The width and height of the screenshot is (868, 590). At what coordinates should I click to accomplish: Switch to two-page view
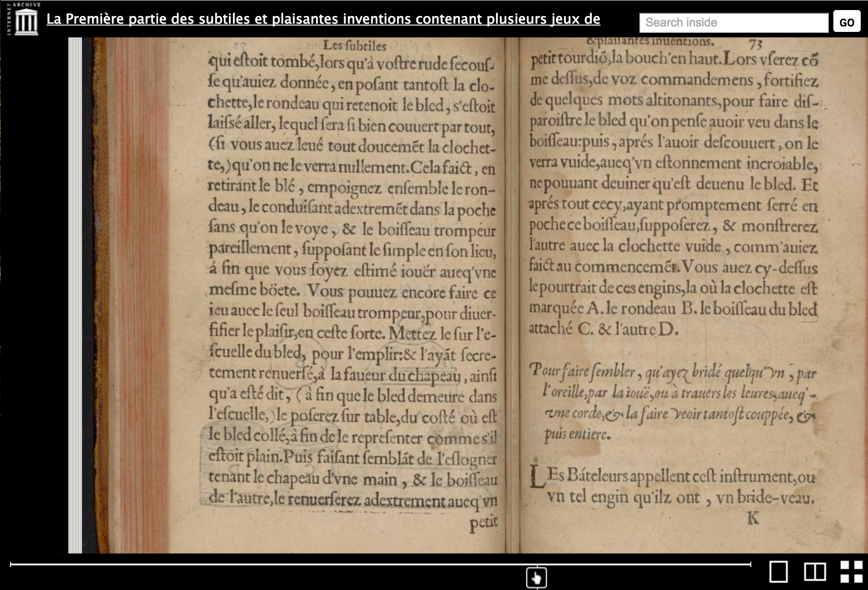click(815, 571)
